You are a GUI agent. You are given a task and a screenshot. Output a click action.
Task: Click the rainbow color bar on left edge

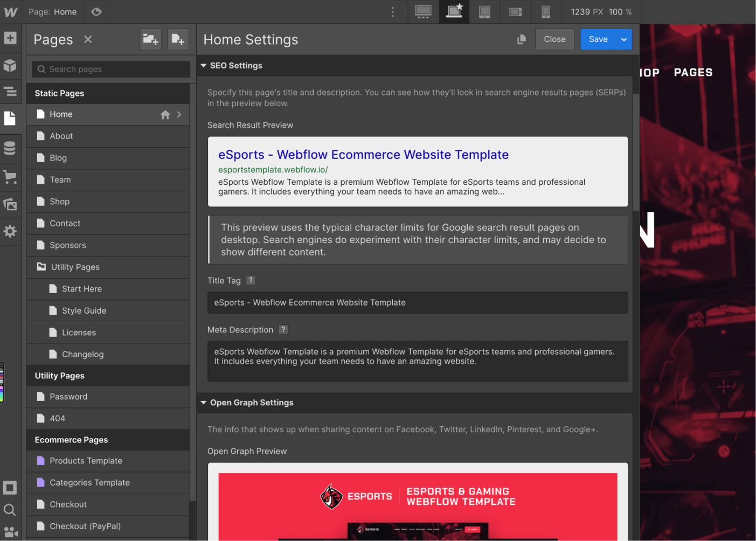pyautogui.click(x=2, y=382)
